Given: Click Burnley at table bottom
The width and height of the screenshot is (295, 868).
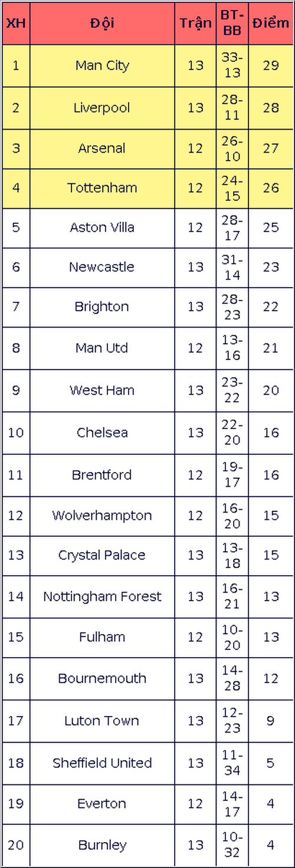Looking at the screenshot, I should (102, 845).
